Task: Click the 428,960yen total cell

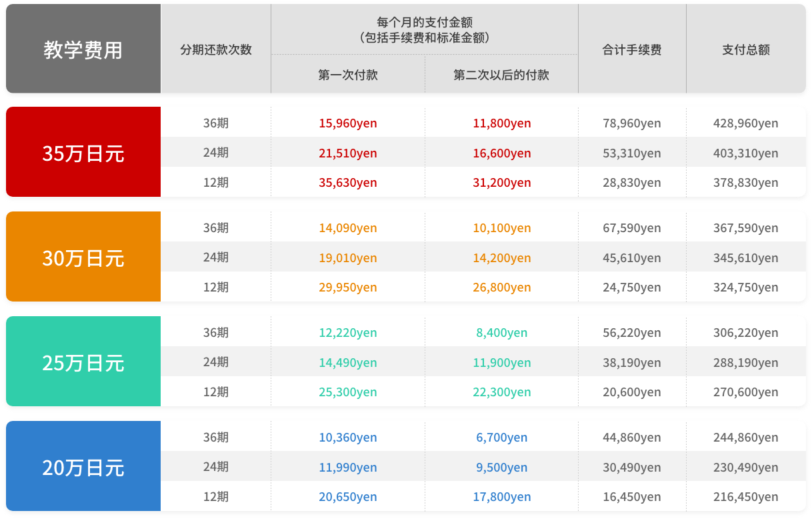Action: pos(746,123)
